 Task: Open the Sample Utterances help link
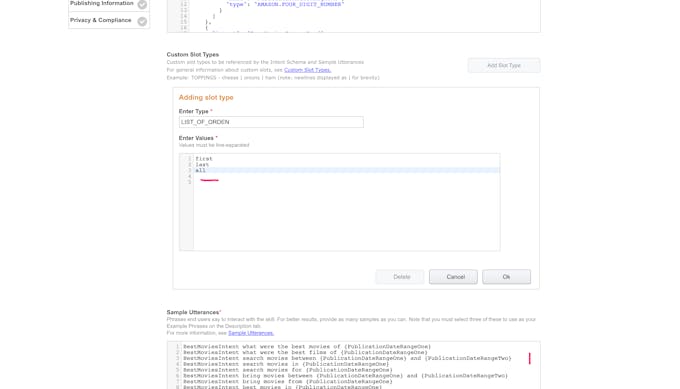pos(251,333)
